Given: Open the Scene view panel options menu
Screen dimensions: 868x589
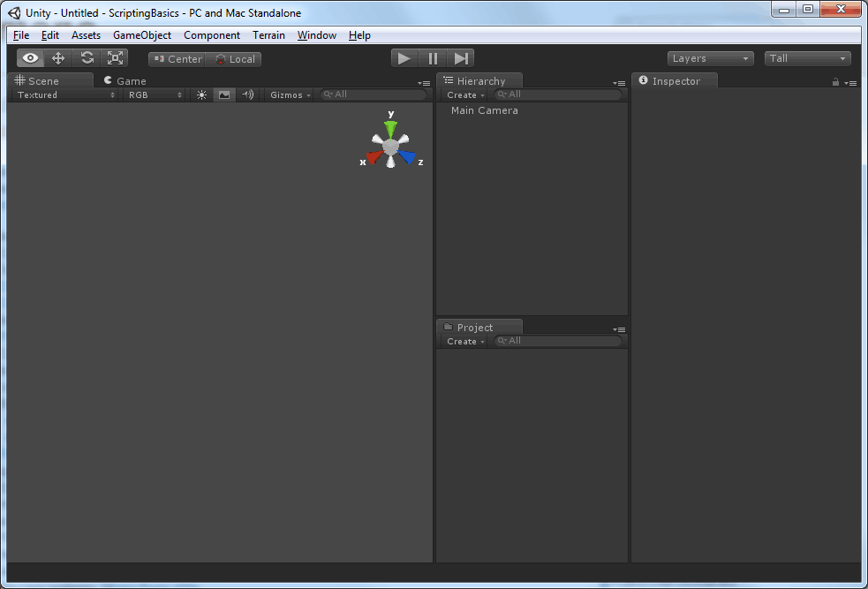Looking at the screenshot, I should coord(424,83).
